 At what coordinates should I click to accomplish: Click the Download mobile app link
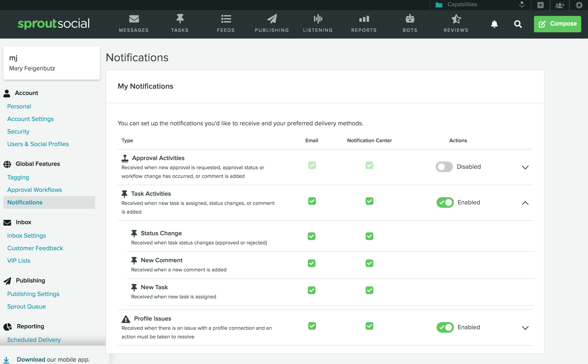31,359
